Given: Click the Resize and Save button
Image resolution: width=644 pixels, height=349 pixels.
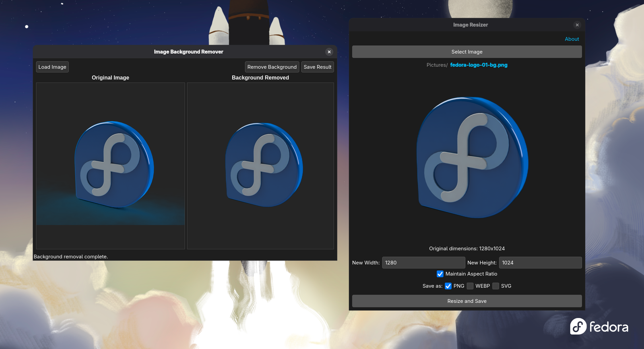Looking at the screenshot, I should [x=467, y=301].
